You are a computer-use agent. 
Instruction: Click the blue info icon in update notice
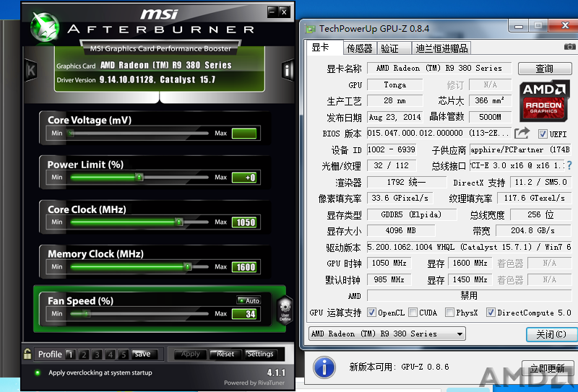pos(324,367)
